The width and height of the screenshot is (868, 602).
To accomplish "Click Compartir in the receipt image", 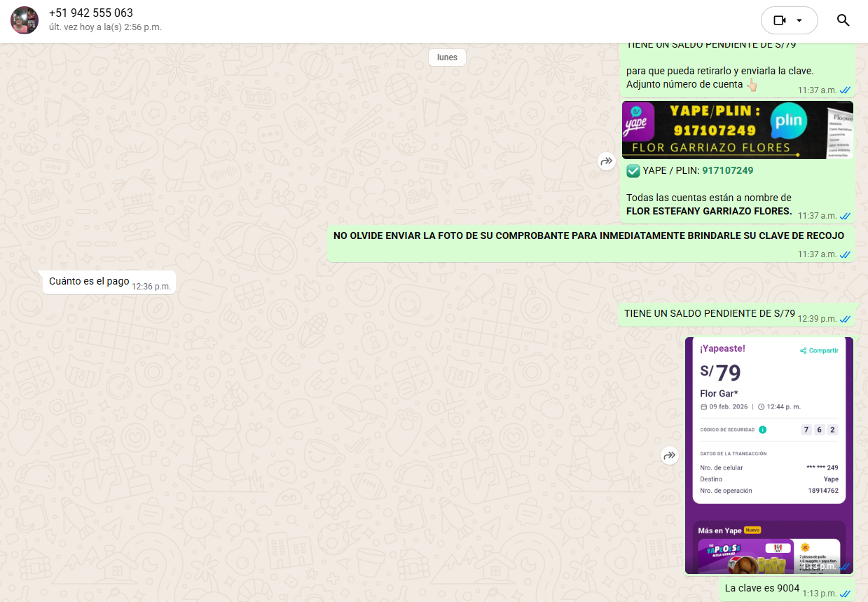I will [820, 350].
